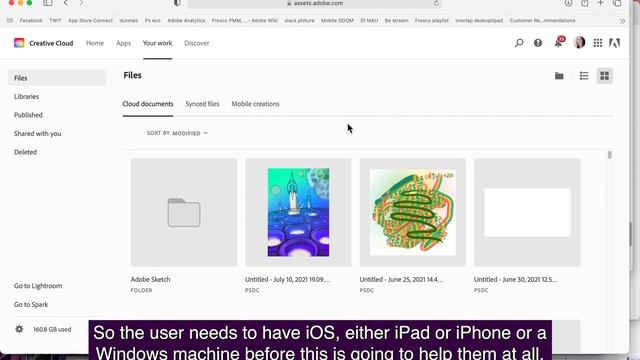Image resolution: width=640 pixels, height=360 pixels.
Task: Open Facebook bookmark
Action: tap(31, 20)
